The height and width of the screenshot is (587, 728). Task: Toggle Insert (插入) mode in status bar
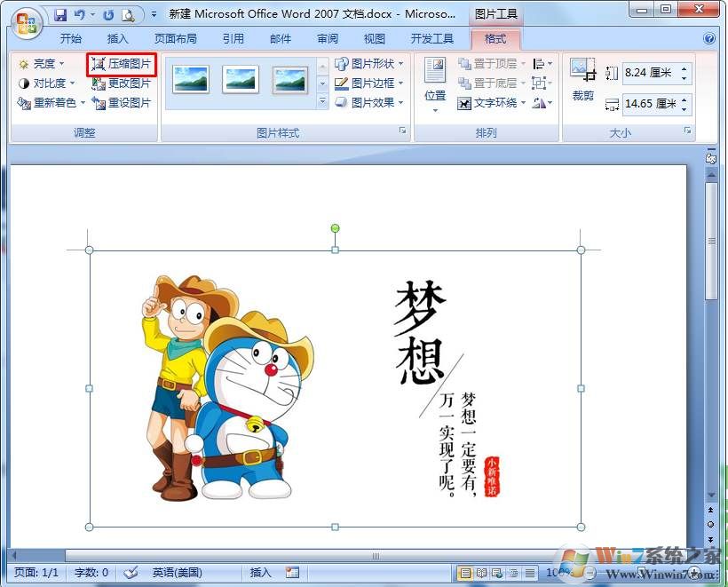pyautogui.click(x=260, y=573)
